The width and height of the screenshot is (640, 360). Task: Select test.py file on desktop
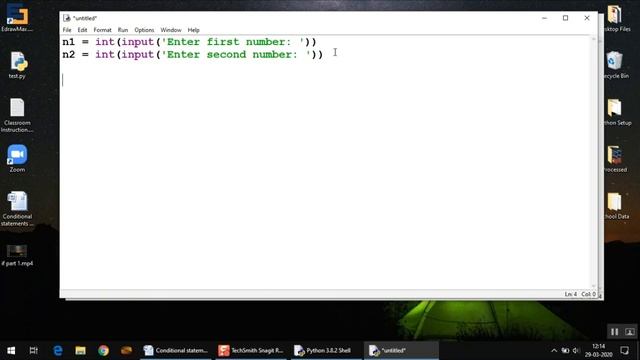(17, 65)
